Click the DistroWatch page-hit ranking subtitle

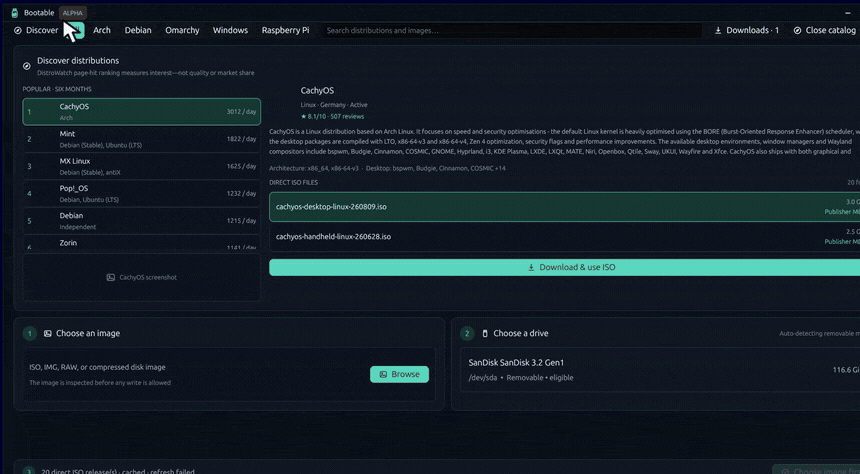pos(146,72)
